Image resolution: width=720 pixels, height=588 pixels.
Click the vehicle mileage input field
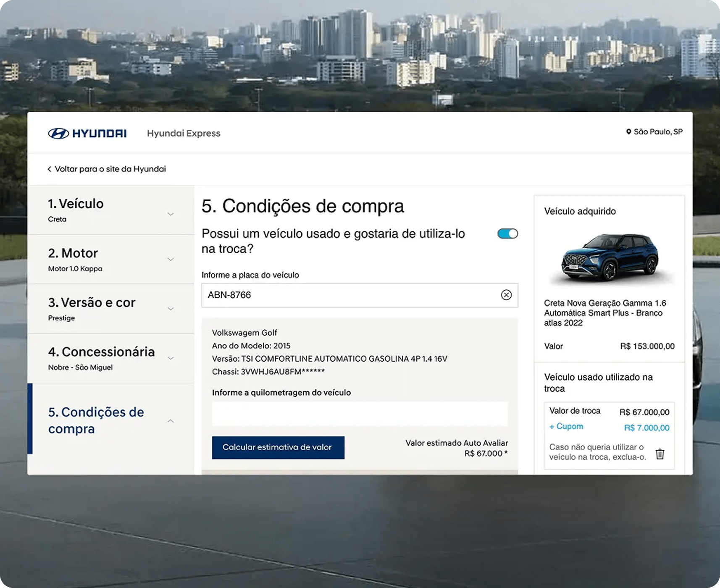pos(360,414)
